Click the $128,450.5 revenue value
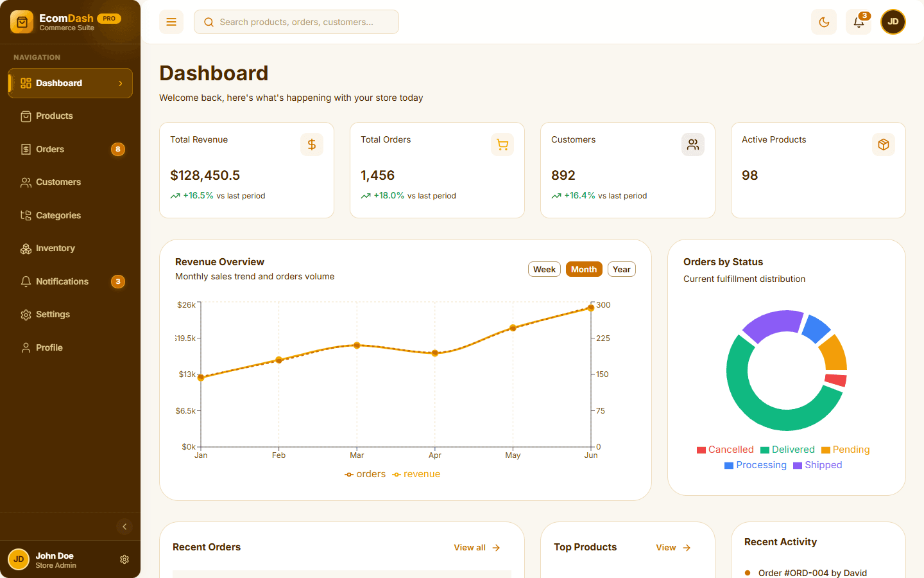 (205, 175)
